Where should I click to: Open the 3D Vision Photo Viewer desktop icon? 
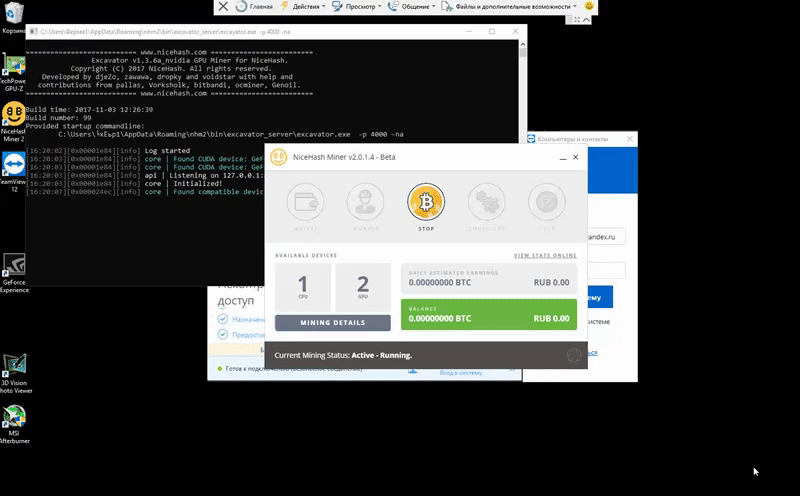pos(14,374)
